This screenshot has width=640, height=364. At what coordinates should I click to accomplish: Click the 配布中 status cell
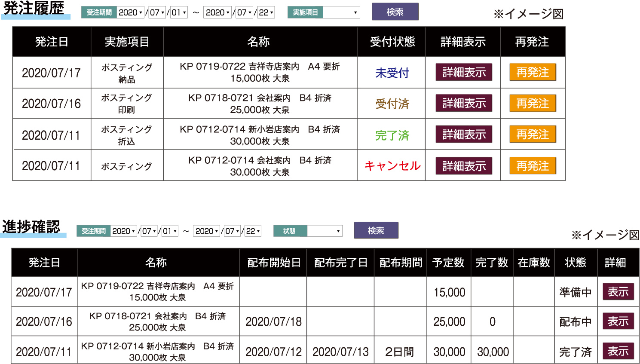pos(576,321)
